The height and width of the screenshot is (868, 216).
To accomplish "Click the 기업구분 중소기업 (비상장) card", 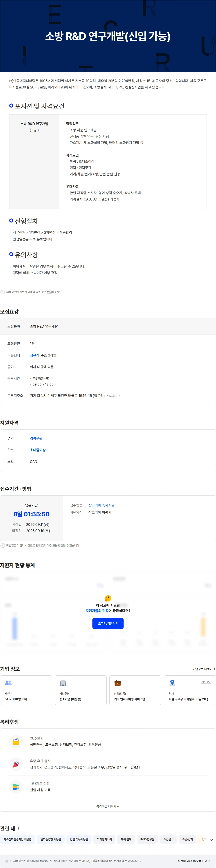I will [x=81, y=690].
